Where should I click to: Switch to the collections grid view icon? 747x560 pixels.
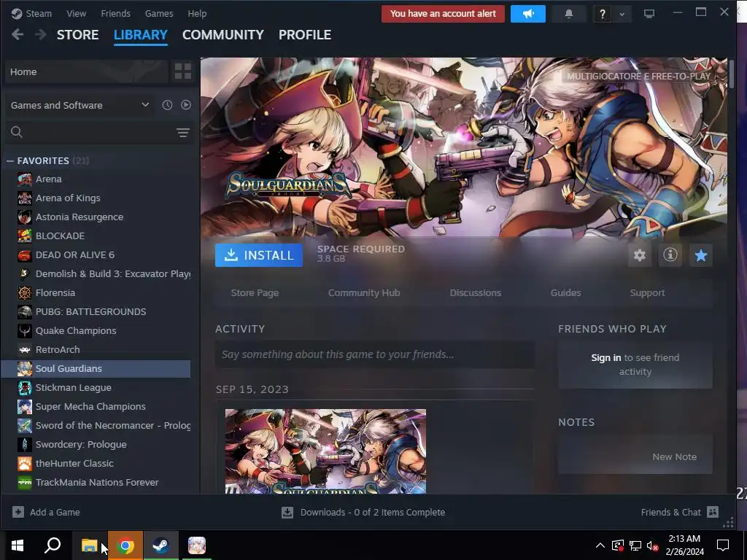183,71
